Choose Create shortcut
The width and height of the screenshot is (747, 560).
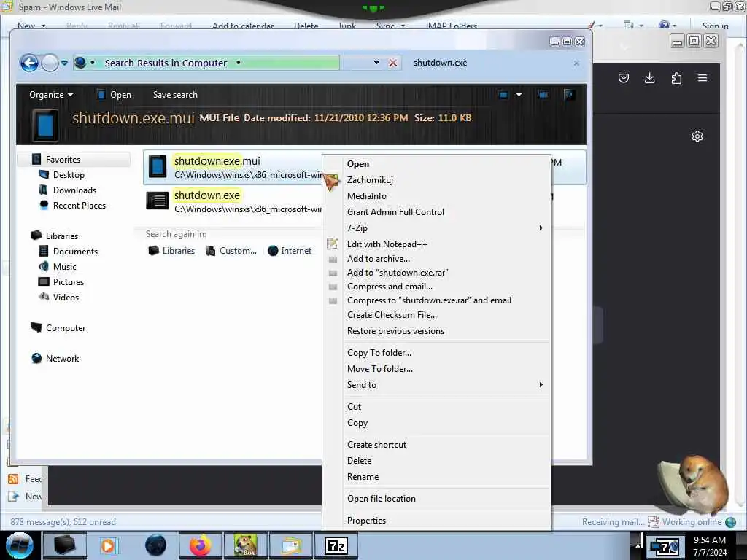point(437,444)
